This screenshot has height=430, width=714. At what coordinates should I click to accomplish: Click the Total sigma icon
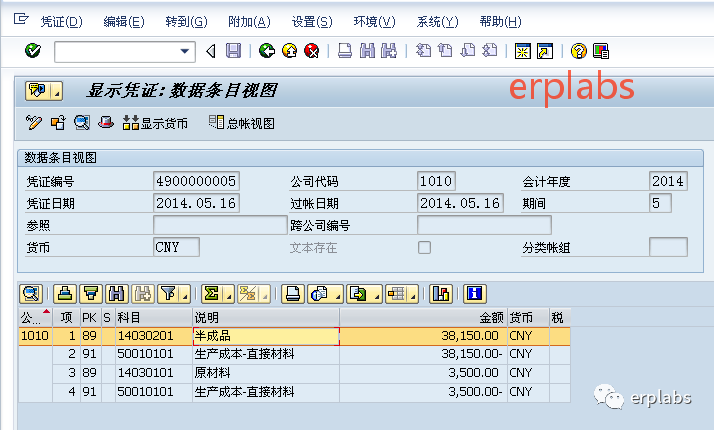(x=212, y=294)
